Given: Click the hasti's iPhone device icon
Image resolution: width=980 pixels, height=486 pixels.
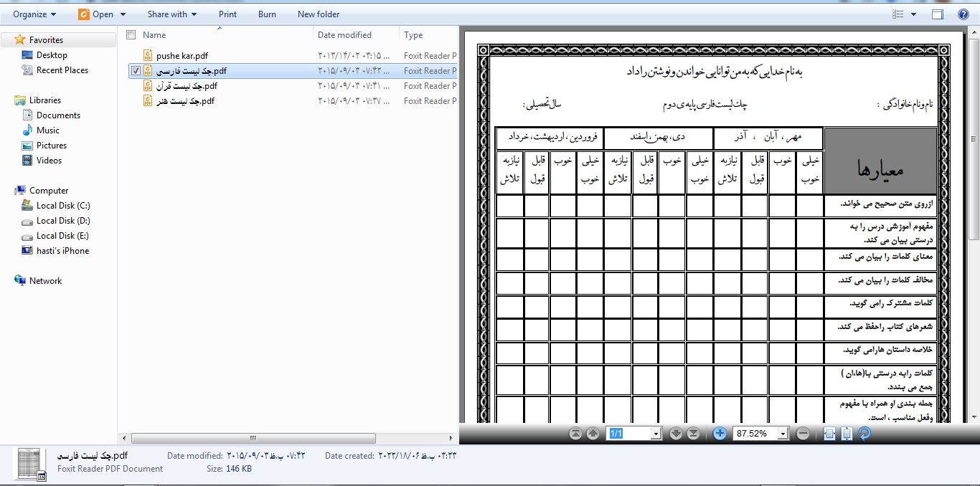Looking at the screenshot, I should coord(28,251).
